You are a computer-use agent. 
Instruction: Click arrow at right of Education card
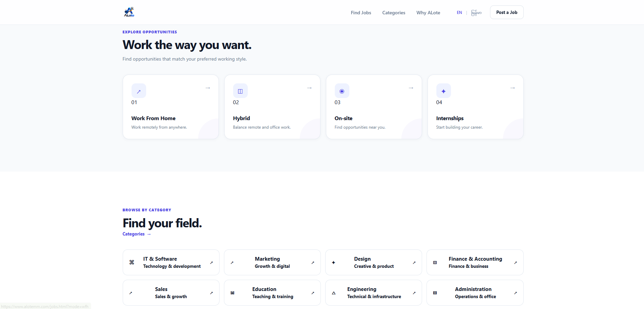point(313,293)
